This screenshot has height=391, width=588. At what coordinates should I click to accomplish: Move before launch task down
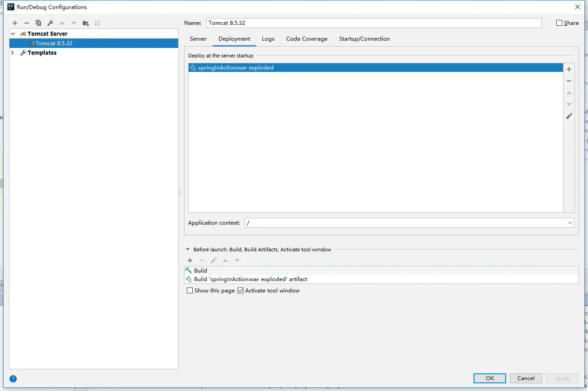[237, 260]
